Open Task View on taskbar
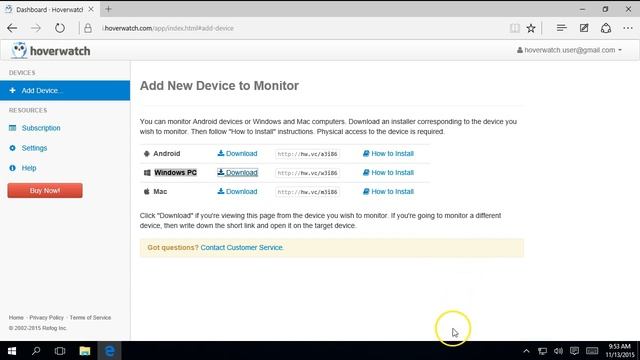 [60, 351]
